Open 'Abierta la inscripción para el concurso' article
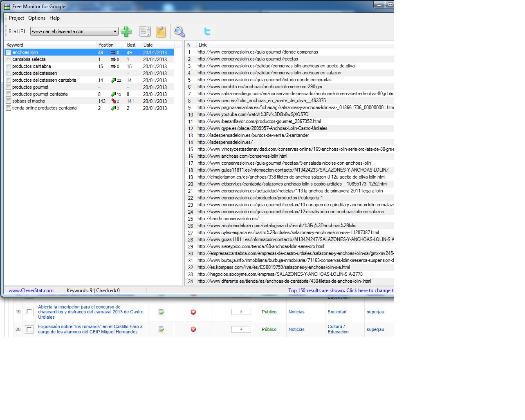This screenshot has height=420, width=525. [x=91, y=312]
